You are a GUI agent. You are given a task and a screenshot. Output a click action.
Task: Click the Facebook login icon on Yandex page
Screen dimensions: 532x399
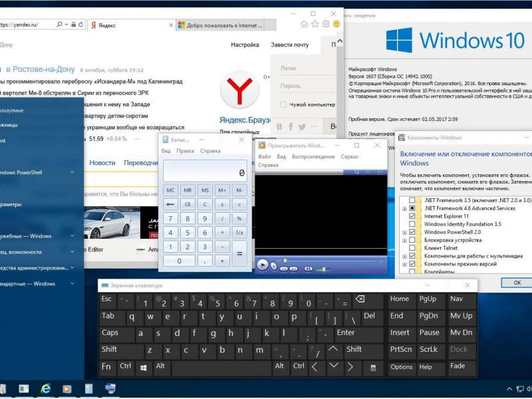point(291,127)
